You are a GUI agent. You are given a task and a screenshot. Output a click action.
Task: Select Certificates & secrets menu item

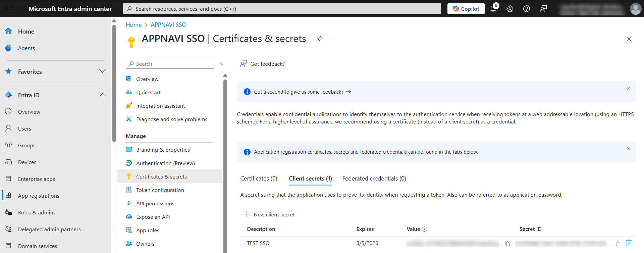click(170, 176)
